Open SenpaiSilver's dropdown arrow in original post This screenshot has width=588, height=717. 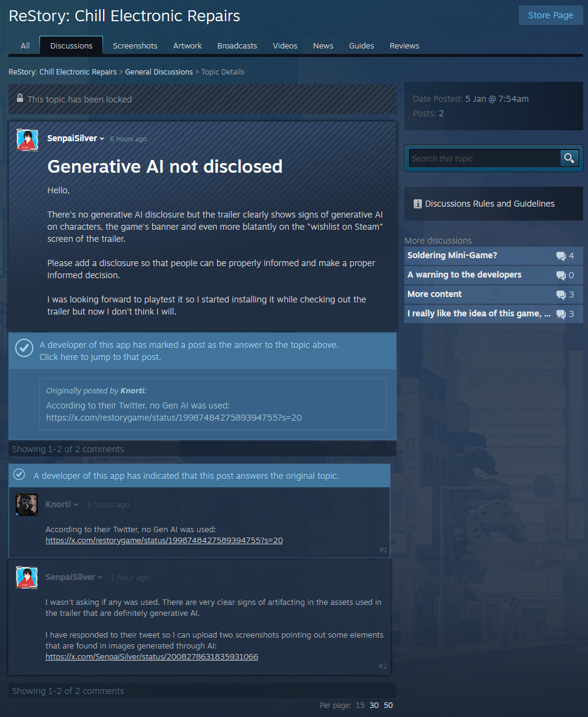(102, 139)
